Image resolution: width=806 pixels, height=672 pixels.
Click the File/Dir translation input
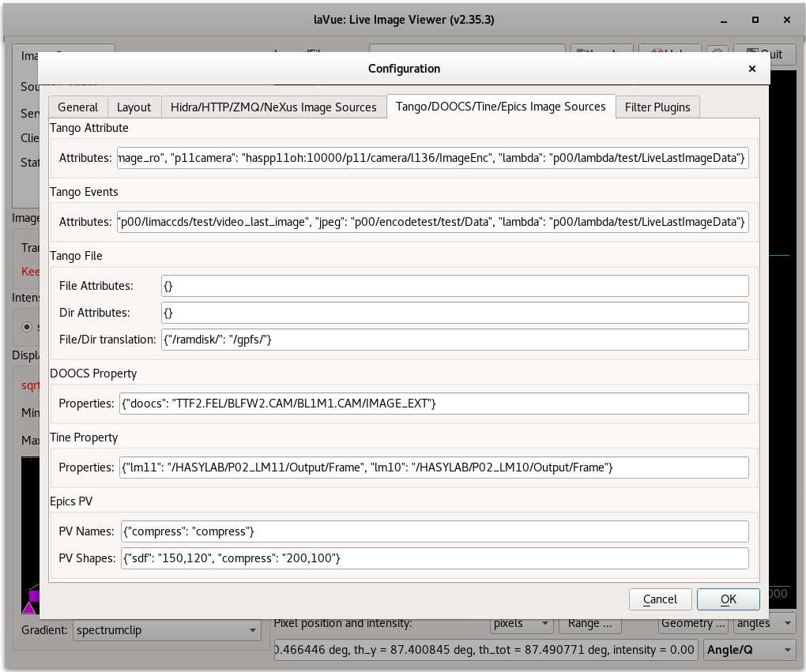click(x=454, y=340)
